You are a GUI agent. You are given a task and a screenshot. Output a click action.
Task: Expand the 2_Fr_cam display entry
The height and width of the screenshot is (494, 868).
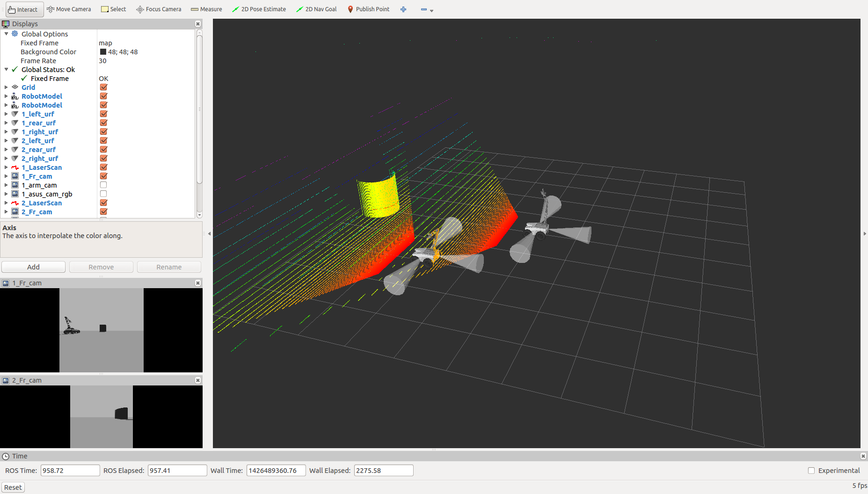6,212
